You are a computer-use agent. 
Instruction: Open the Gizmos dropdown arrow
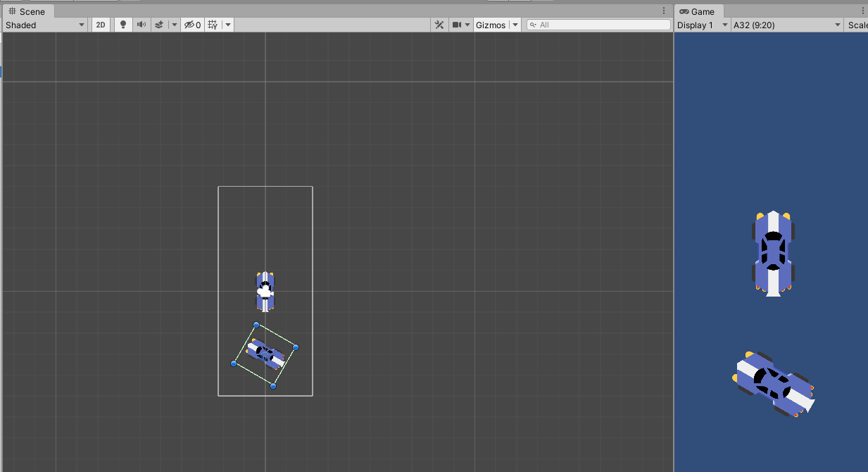click(x=515, y=25)
